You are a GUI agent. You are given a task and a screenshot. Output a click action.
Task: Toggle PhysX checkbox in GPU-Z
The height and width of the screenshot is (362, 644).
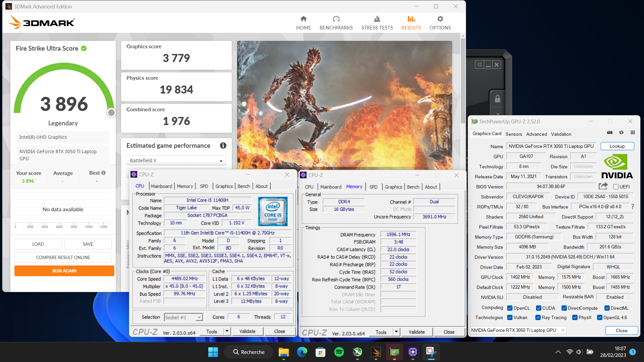click(575, 317)
